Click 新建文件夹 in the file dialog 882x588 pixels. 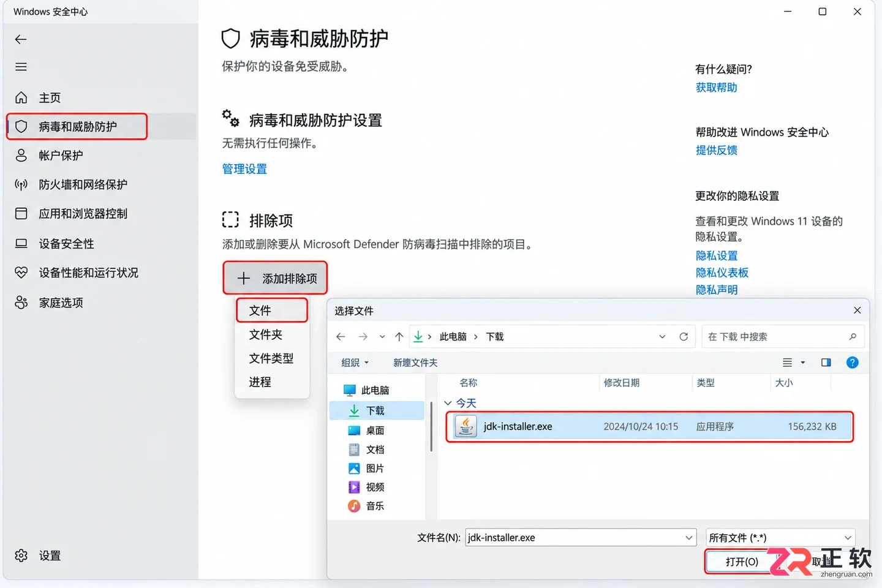pos(415,363)
